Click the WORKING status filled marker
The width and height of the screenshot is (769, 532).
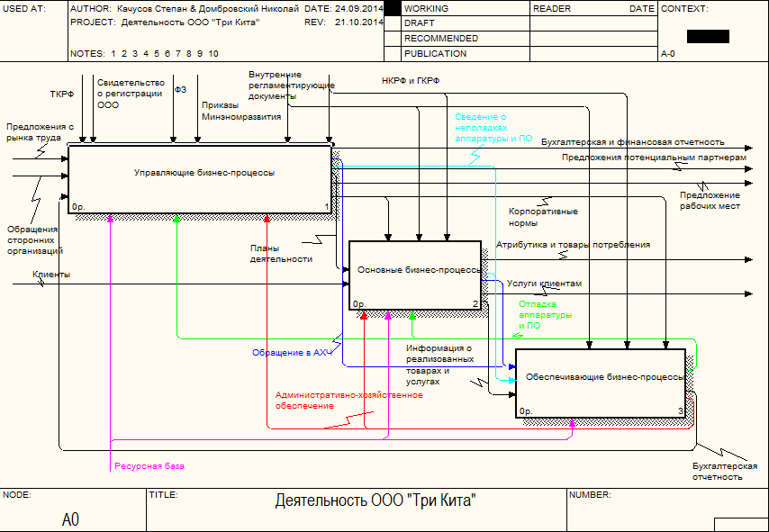pos(393,8)
